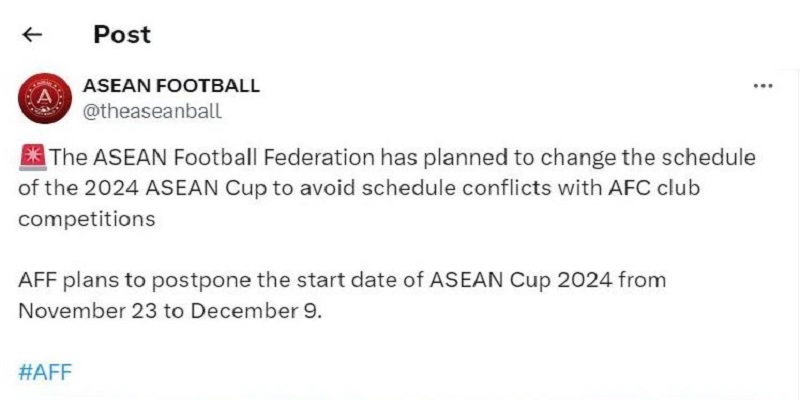Click the date "December 9"
800x400 pixels.
[x=254, y=310]
